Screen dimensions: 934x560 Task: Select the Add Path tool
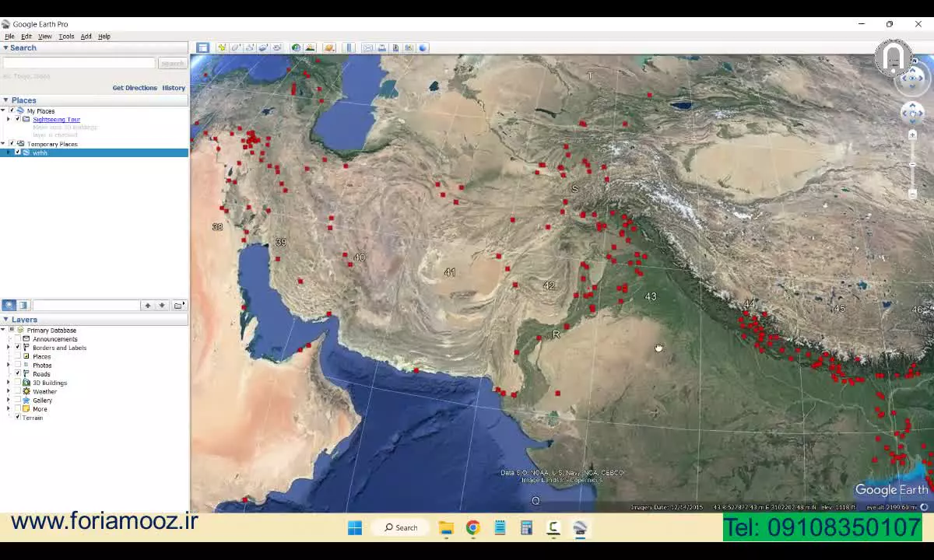click(x=250, y=47)
